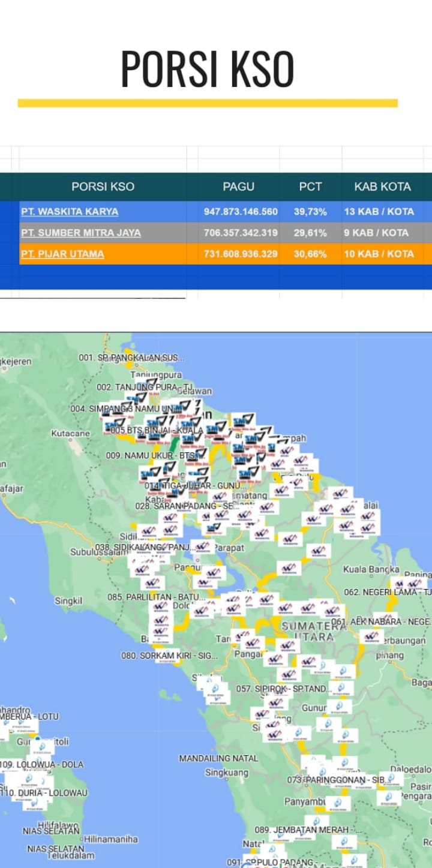Select the 9 KAB / KOTA cell
The image size is (432, 868).
(376, 233)
